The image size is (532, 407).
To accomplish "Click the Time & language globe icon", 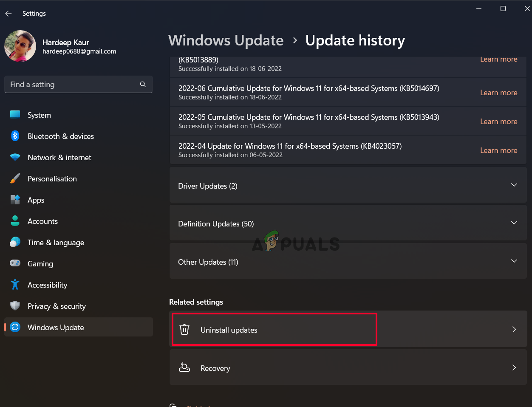I will tap(15, 242).
